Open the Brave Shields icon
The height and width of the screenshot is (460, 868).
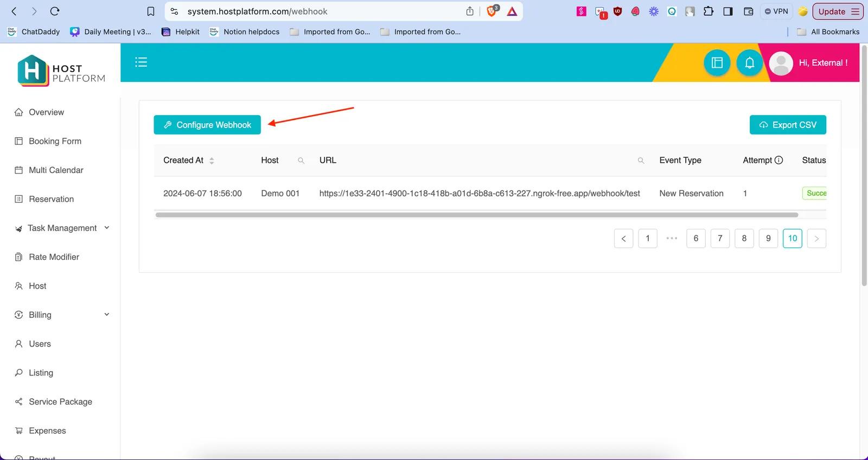point(492,11)
